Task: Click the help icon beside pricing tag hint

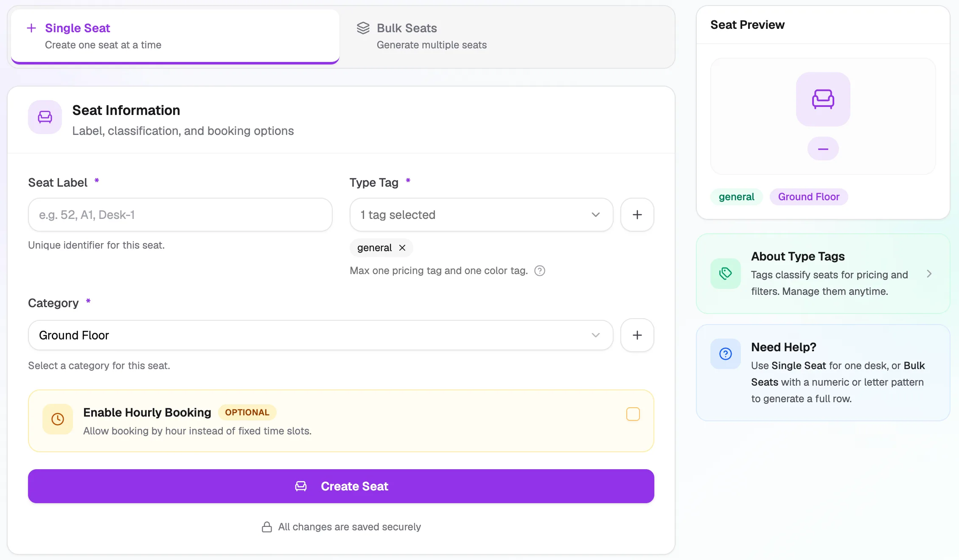Action: 540,271
